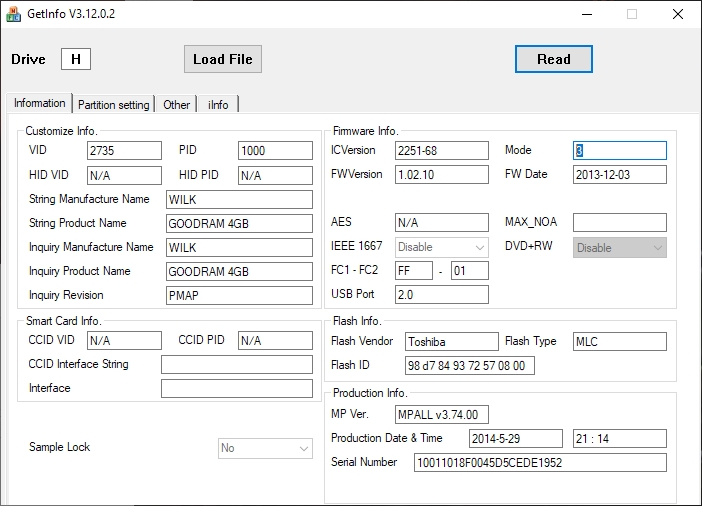Click the Firmware Info. group title

(x=366, y=131)
